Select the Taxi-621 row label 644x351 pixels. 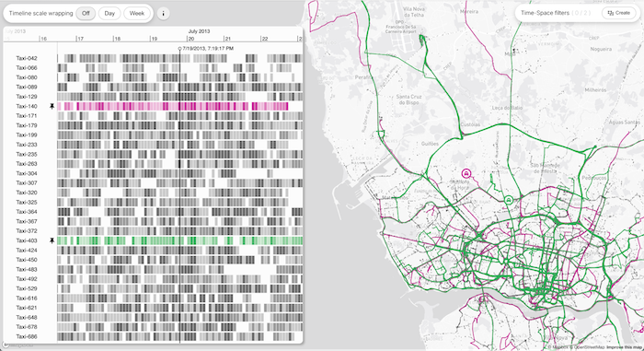pos(27,308)
